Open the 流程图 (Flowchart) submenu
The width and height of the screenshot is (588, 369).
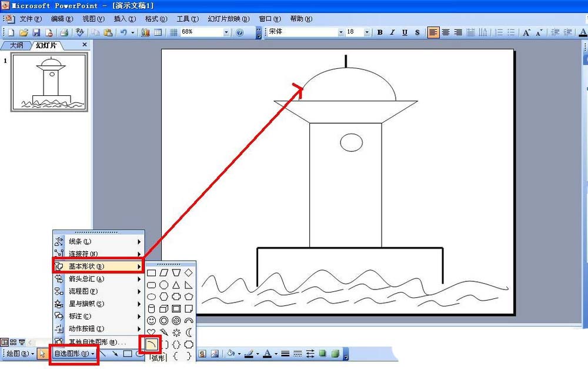point(99,291)
